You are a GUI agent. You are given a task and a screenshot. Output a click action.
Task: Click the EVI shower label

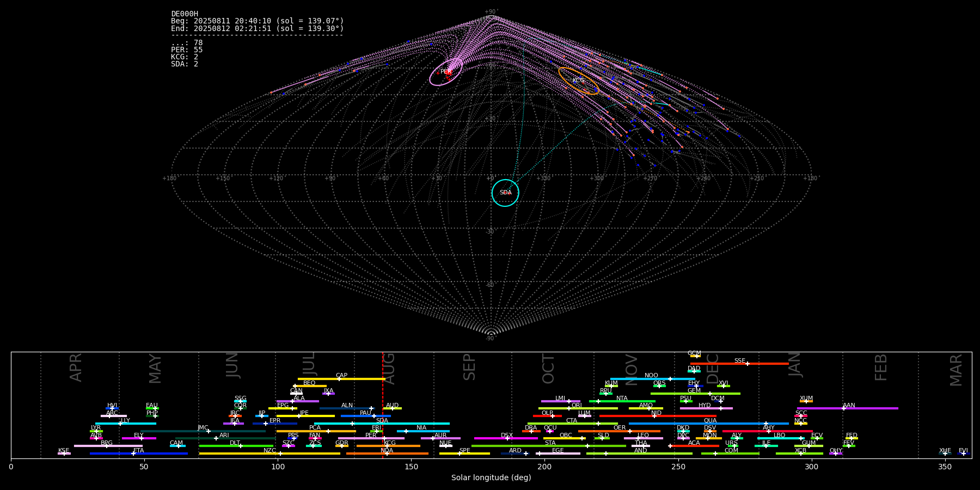click(x=963, y=451)
